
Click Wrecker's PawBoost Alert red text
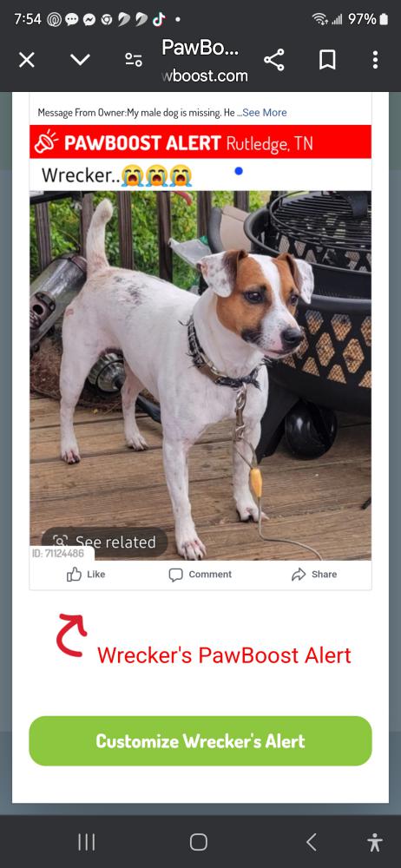point(224,654)
